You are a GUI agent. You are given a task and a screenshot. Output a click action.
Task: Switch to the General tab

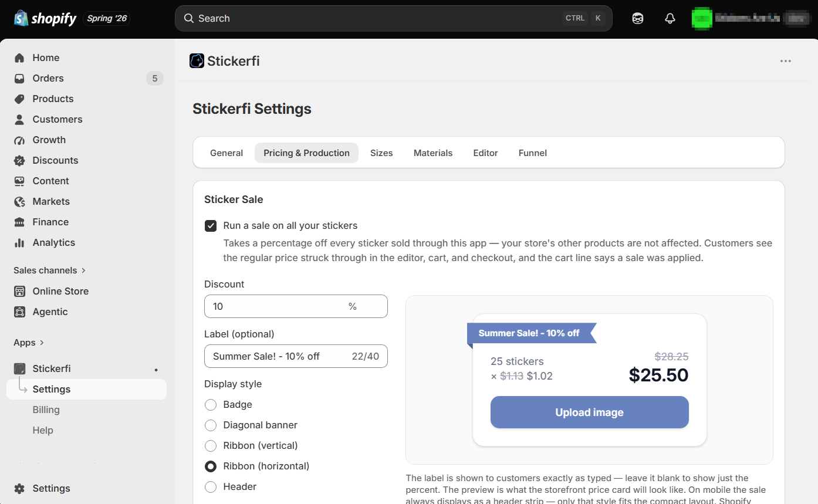pyautogui.click(x=227, y=153)
